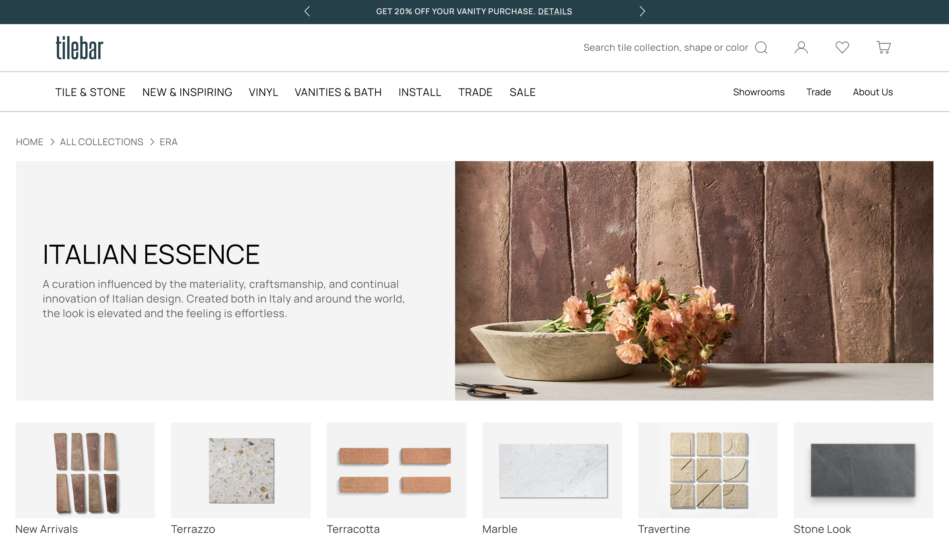Open the user account icon
Viewport: 949px width, 560px height.
801,47
